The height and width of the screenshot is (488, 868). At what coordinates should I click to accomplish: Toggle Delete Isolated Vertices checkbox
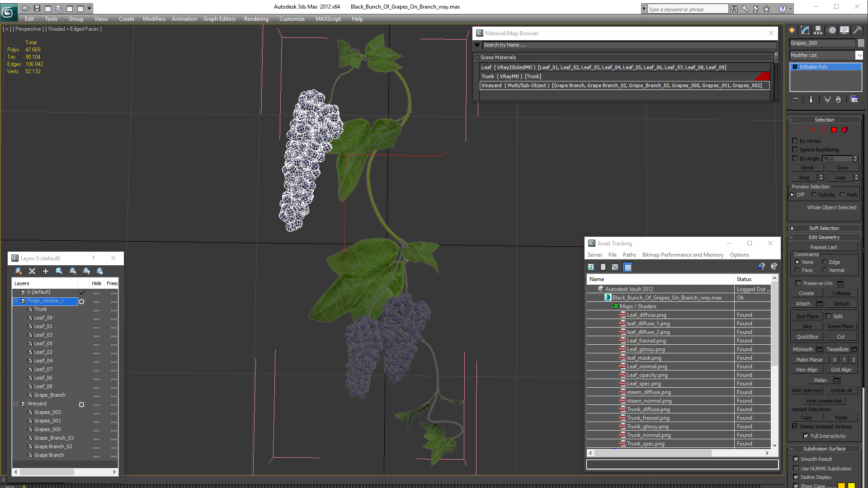coord(795,427)
